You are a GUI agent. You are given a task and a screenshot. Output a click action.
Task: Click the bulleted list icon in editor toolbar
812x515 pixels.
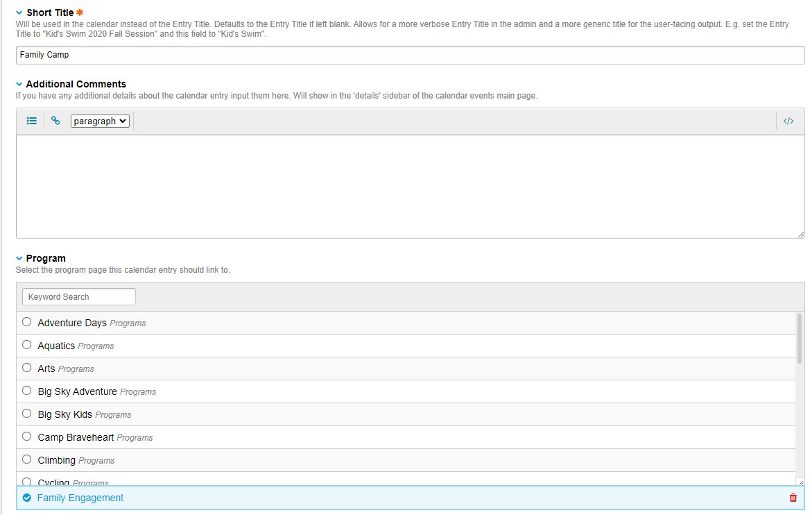coord(31,121)
